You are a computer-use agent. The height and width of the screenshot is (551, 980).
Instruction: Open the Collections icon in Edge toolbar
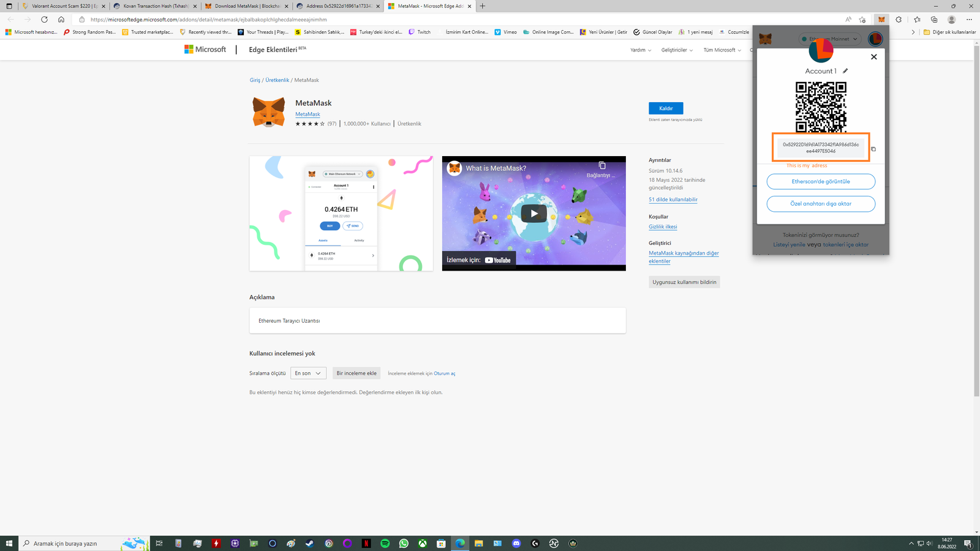pyautogui.click(x=934, y=20)
